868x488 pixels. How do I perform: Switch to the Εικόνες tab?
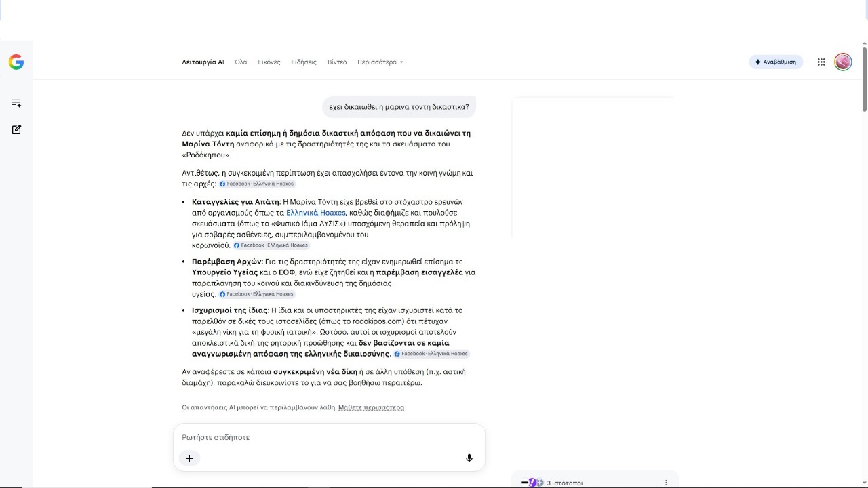[269, 62]
